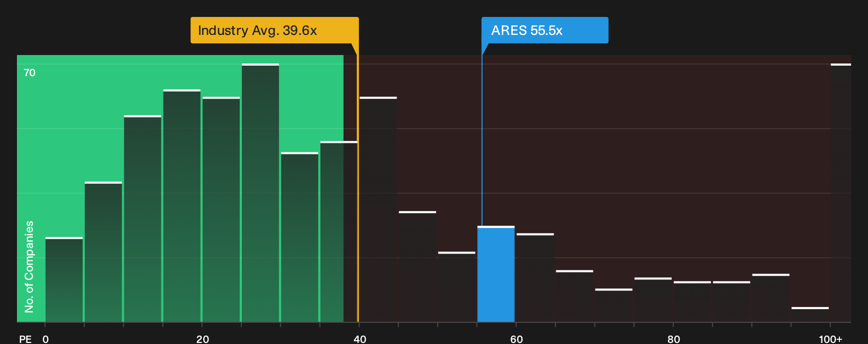
Task: Click the histogram bar for PE 0-5
Action: point(64,279)
